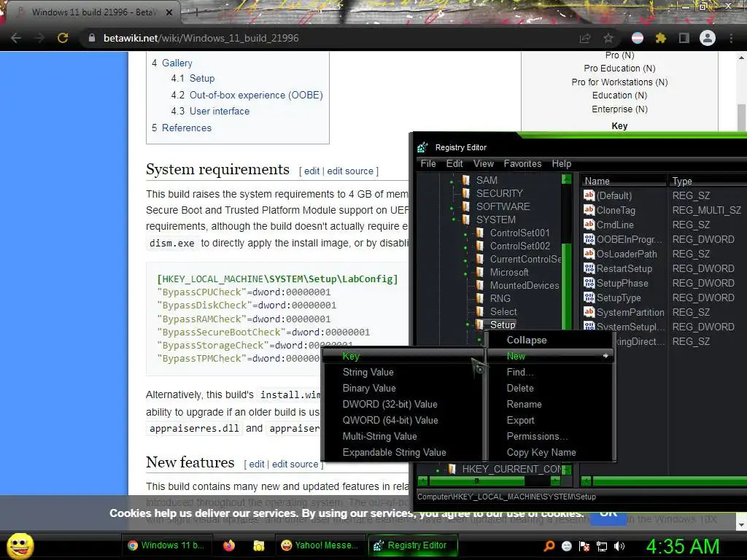
Task: Click the network tray icon
Action: pos(602,546)
